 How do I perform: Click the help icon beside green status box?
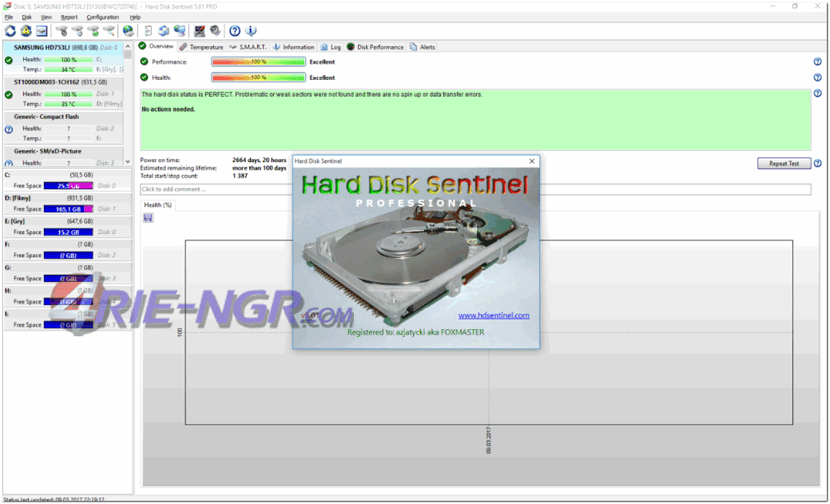coord(818,93)
